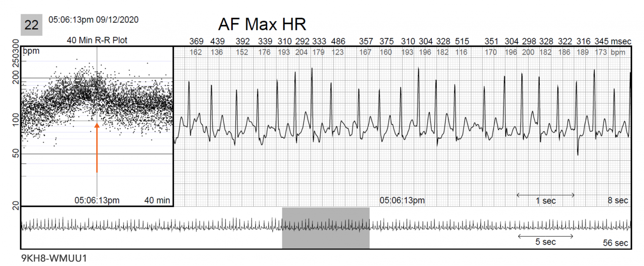Select the 351 msec interval value
Image resolution: width=644 pixels, height=266 pixels.
tap(491, 41)
